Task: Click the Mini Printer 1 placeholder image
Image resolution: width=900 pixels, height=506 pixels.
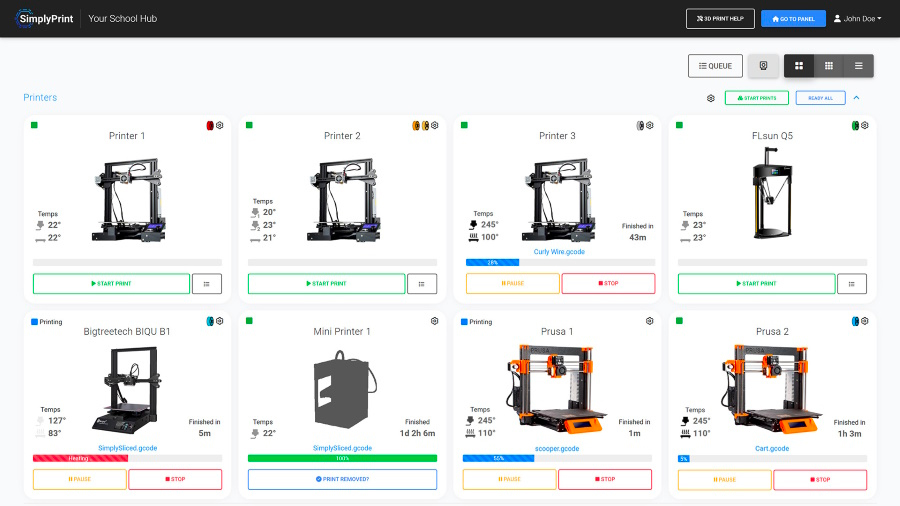Action: pos(344,390)
